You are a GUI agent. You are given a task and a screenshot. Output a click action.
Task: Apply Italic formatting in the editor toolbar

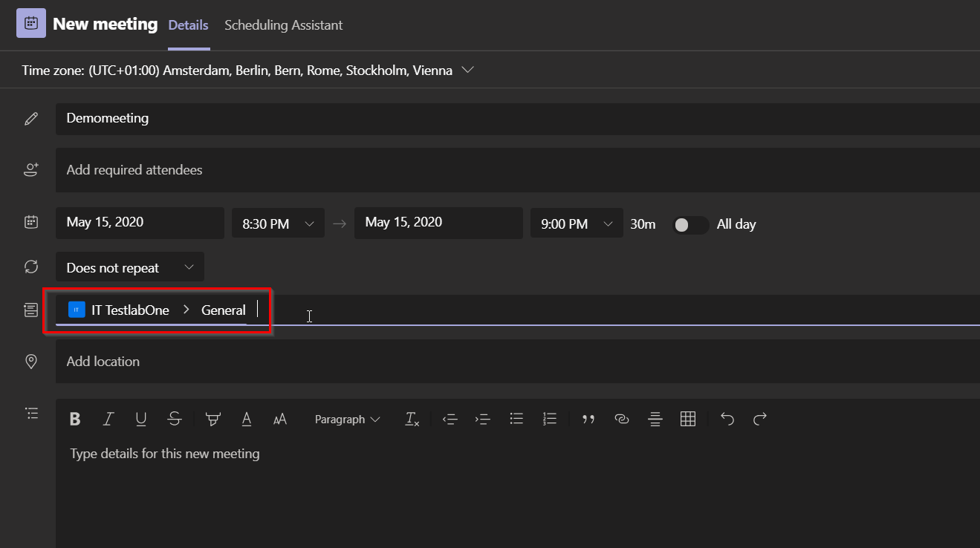coord(108,420)
